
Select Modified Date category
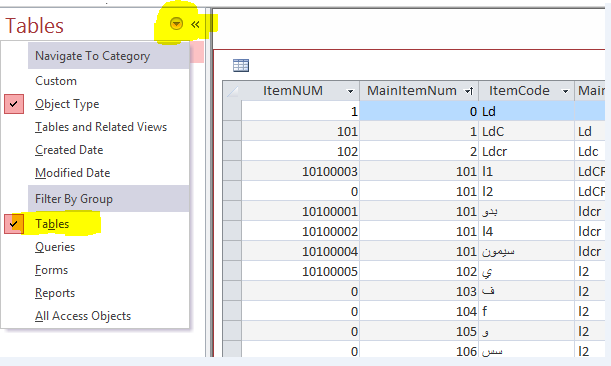(x=72, y=173)
